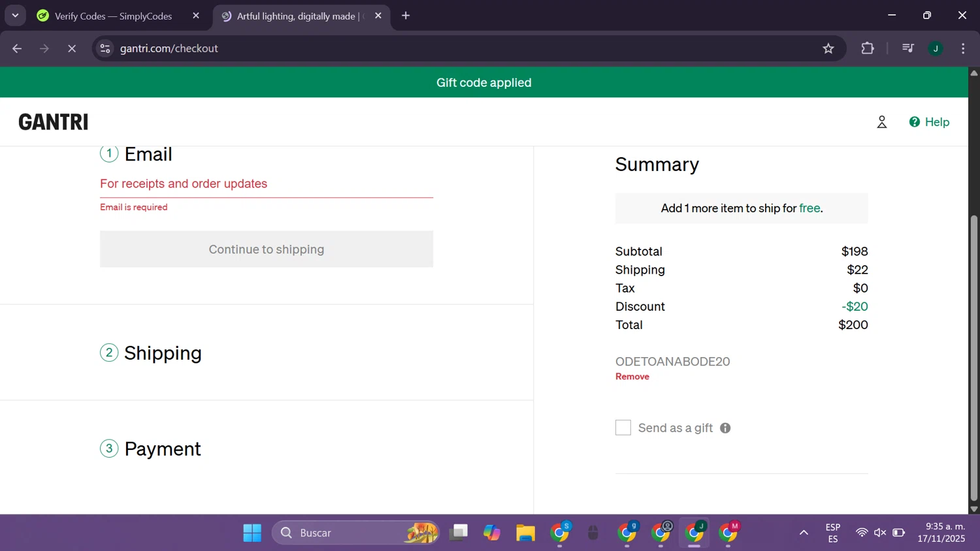Close the Artful lighting tab
This screenshot has height=551, width=980.
tap(378, 16)
